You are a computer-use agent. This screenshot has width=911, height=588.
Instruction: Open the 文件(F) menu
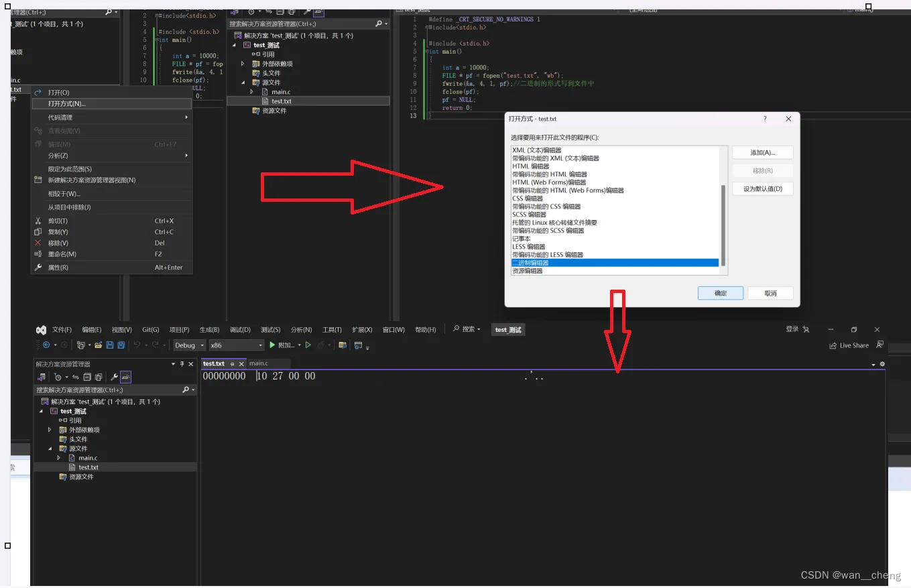coord(62,330)
